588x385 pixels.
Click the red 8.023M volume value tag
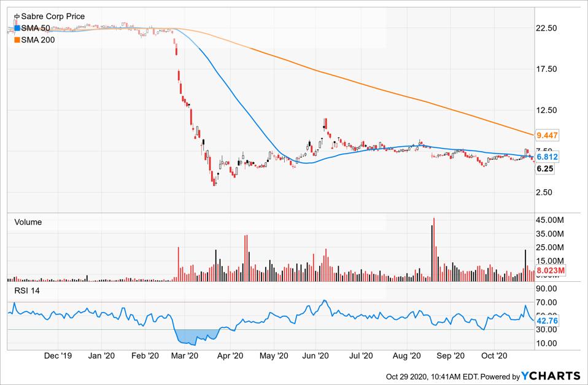[x=550, y=271]
